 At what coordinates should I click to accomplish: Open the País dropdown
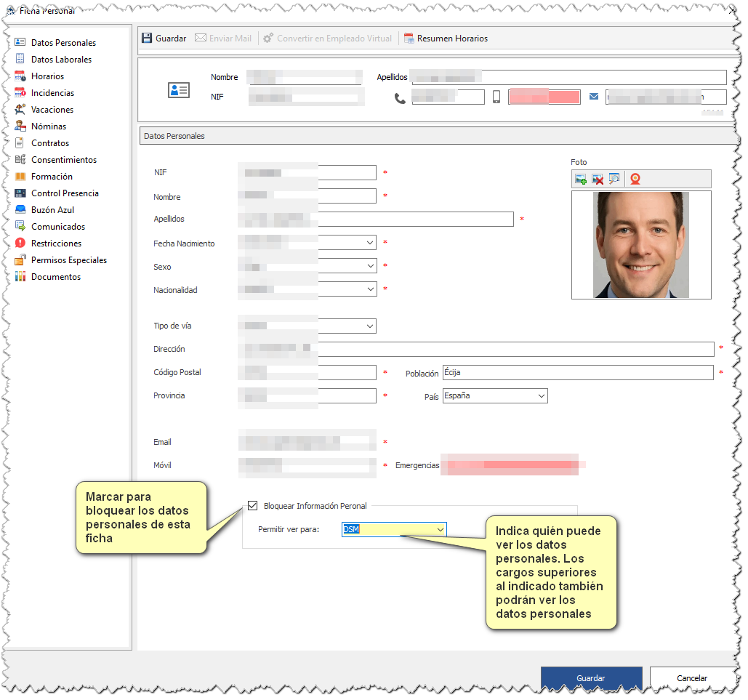tap(542, 396)
